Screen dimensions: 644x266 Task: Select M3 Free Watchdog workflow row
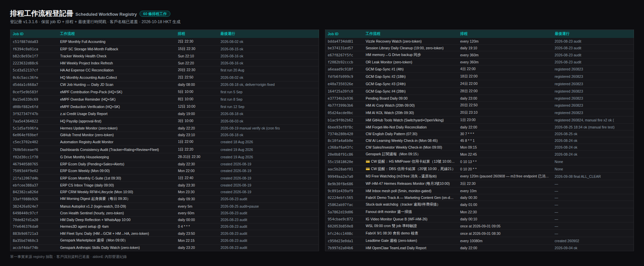click(x=479, y=176)
